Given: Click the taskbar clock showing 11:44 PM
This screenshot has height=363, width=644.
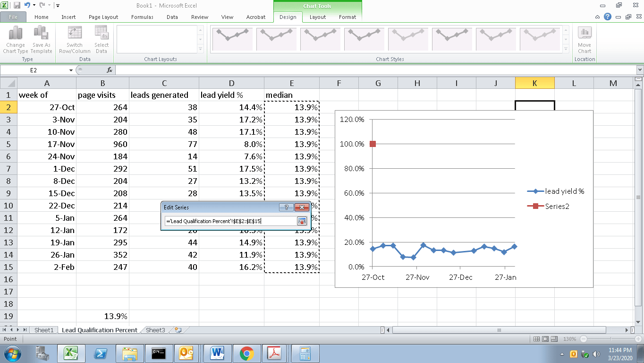Looking at the screenshot, I should pos(620,354).
